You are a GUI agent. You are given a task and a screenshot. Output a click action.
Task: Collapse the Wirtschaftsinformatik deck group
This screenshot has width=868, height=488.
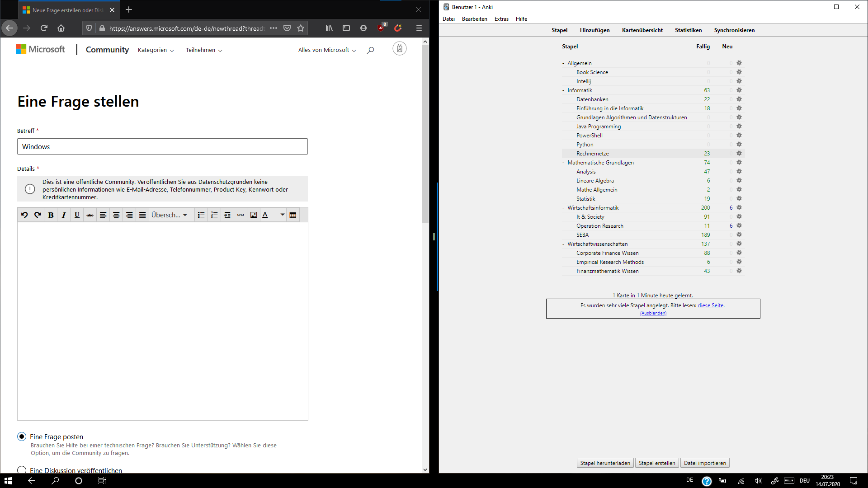pyautogui.click(x=563, y=208)
